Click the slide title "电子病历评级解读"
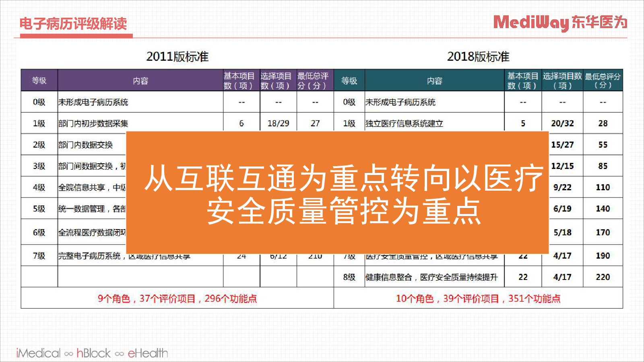 (73, 24)
